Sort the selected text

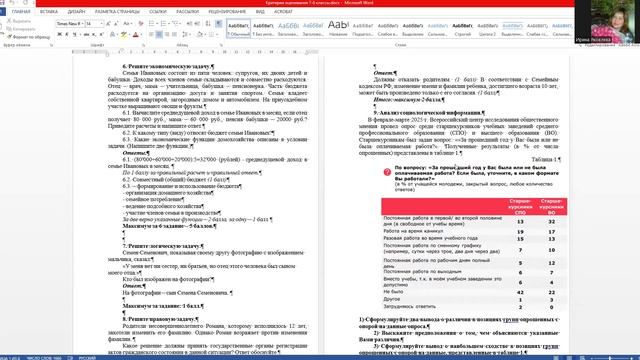click(208, 24)
